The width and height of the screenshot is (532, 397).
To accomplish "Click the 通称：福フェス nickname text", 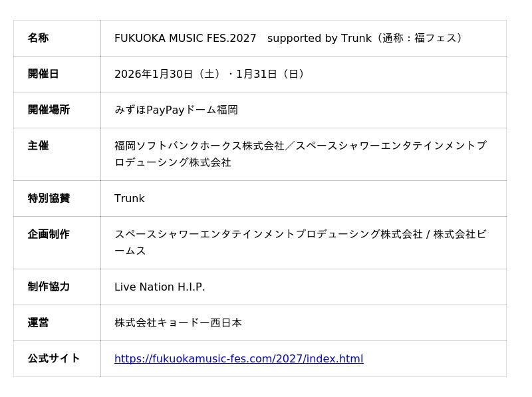I will click(x=419, y=38).
